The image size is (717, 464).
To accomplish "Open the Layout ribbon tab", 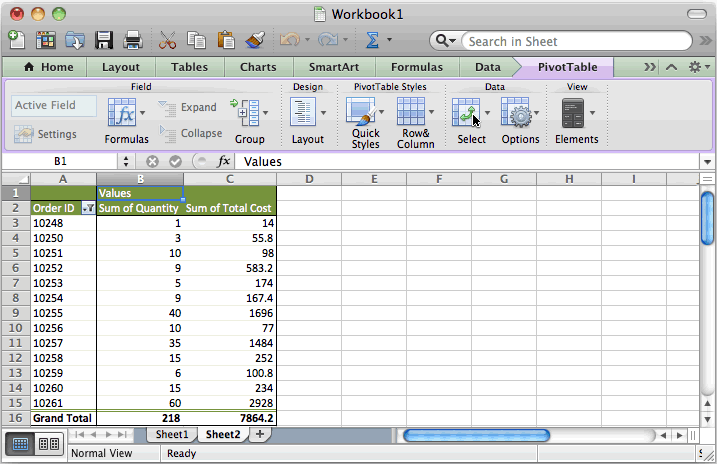I will 121,67.
